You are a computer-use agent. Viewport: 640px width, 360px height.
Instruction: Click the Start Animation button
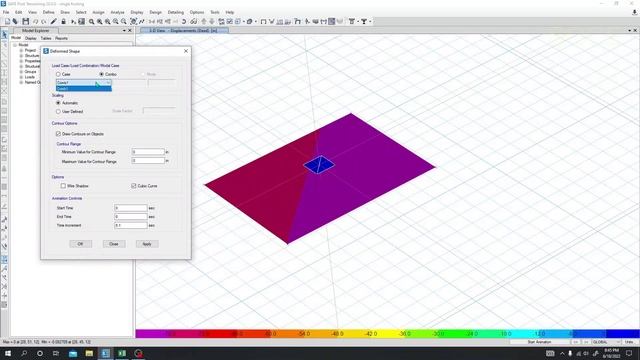point(540,342)
